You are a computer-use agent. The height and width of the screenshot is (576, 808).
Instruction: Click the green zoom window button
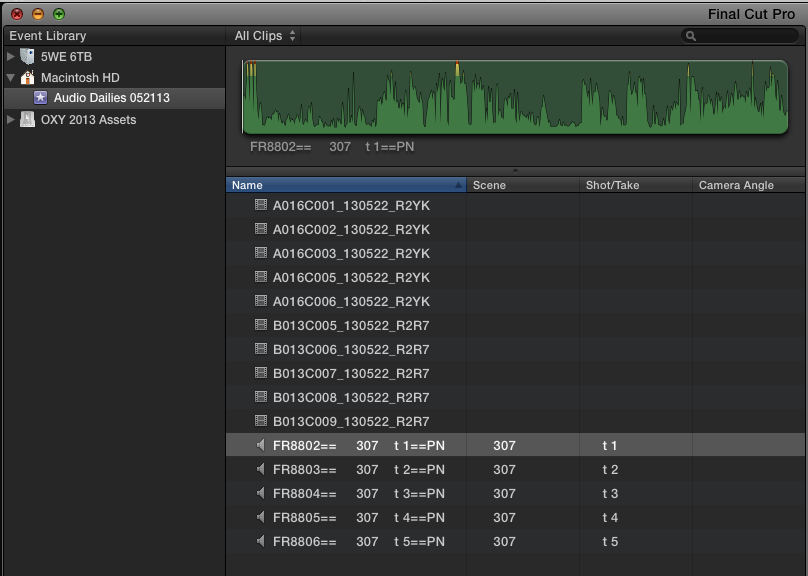[59, 14]
